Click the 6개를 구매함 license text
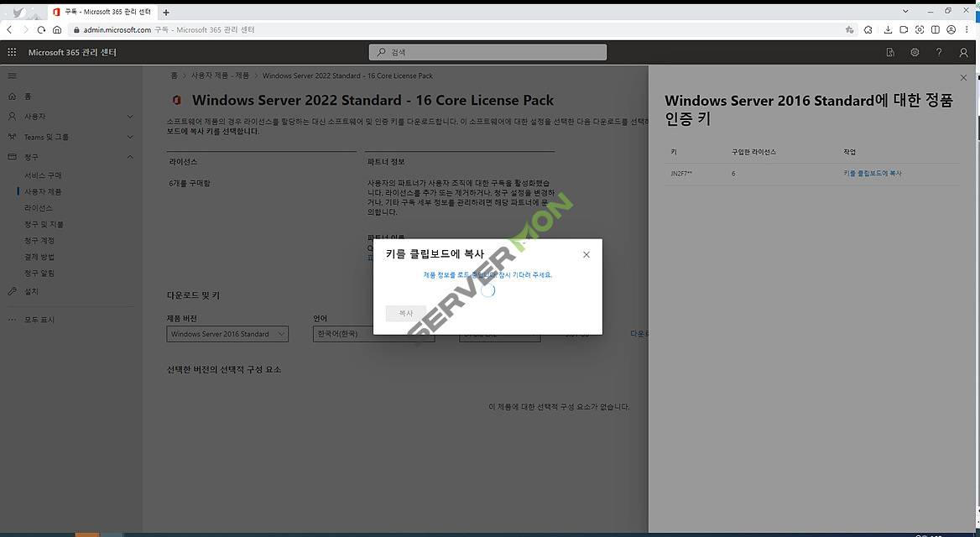Screen dimensions: 980x537 tap(190, 183)
